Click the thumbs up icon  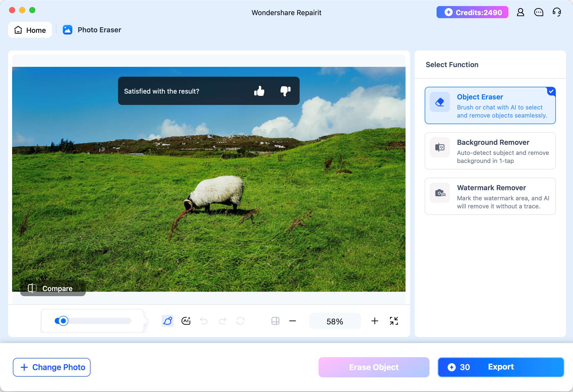tap(259, 91)
